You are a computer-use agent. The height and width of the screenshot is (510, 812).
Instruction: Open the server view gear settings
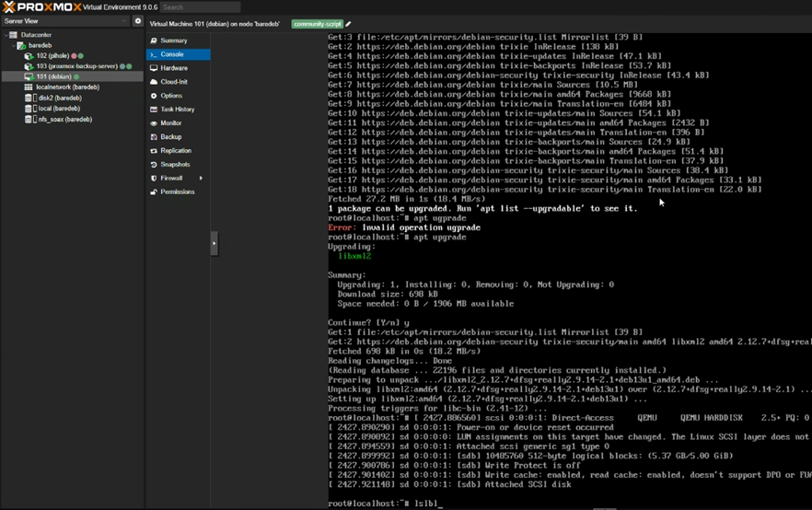[x=138, y=21]
